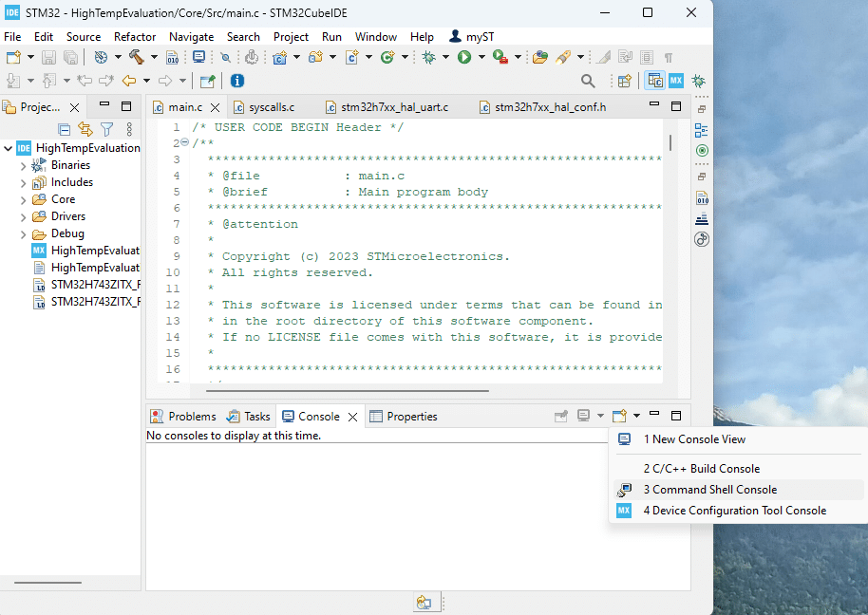
Task: Open the File menu
Action: [x=12, y=36]
